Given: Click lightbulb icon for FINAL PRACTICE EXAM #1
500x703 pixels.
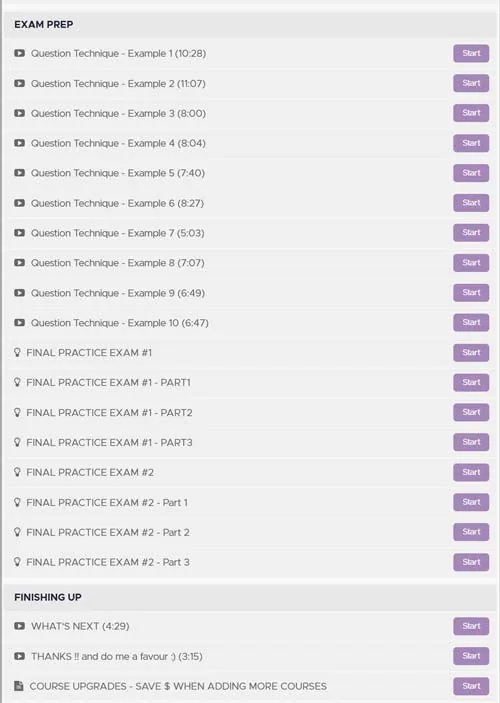Looking at the screenshot, I should pos(17,353).
